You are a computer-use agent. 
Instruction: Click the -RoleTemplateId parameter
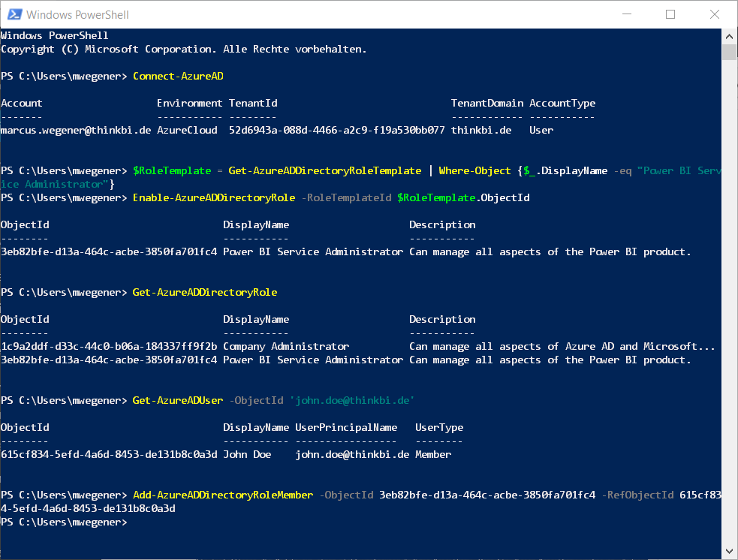click(x=346, y=198)
